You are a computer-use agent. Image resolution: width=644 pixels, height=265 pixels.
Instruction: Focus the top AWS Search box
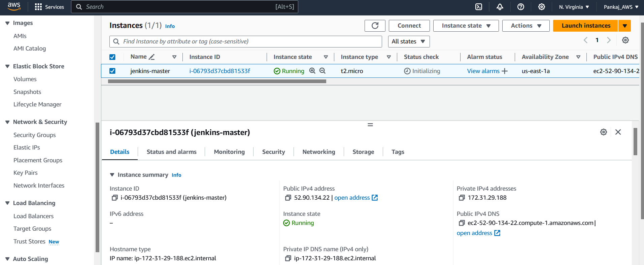point(184,7)
